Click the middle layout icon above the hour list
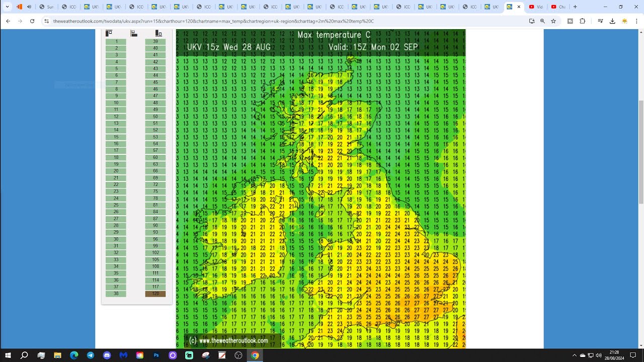 [x=134, y=33]
